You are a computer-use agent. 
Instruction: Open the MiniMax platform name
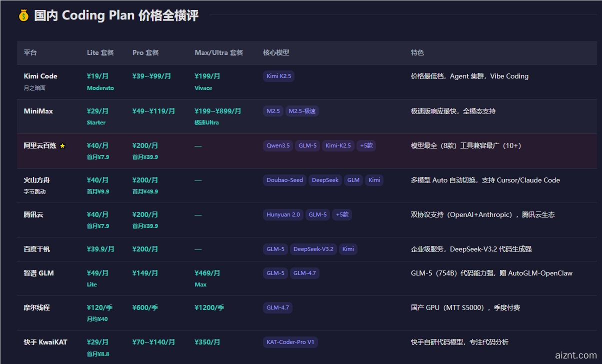pos(38,111)
